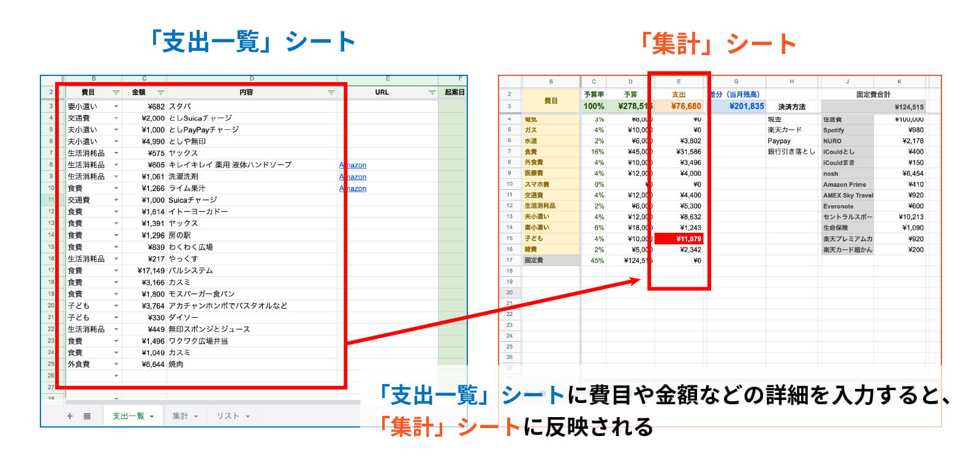The height and width of the screenshot is (471, 980).
Task: Open the 子ども dropdown in row 20
Action: tap(116, 306)
